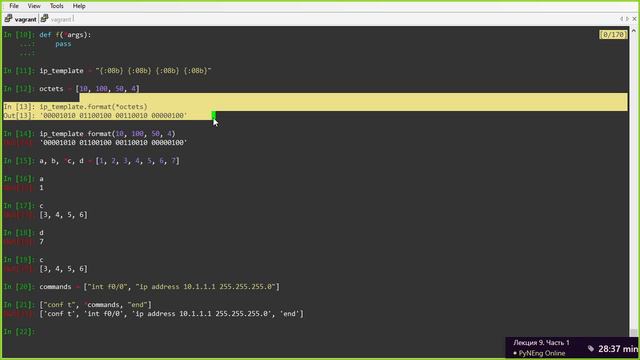Click the 'pass' keyword line

click(x=63, y=44)
